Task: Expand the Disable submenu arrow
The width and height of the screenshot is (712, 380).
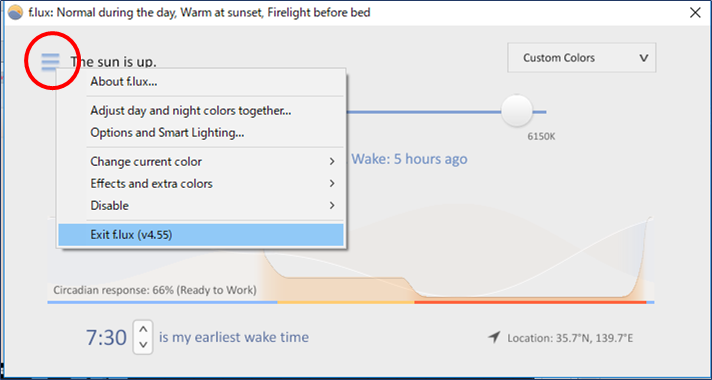Action: tap(332, 205)
